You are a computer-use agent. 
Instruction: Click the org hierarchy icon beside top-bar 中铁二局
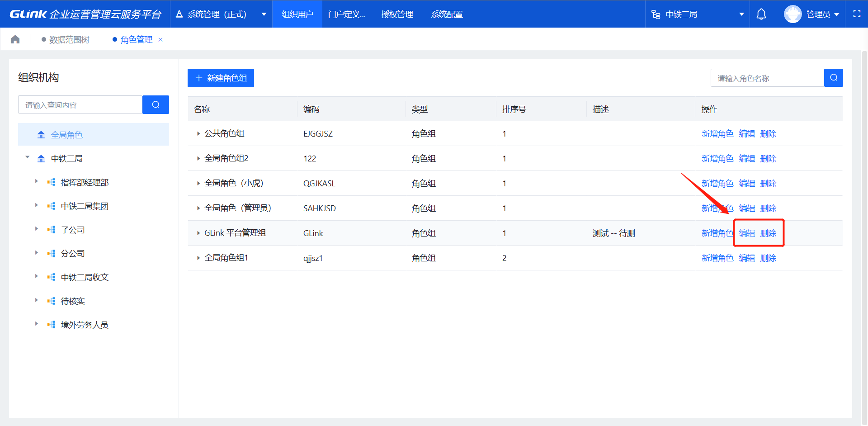(656, 14)
